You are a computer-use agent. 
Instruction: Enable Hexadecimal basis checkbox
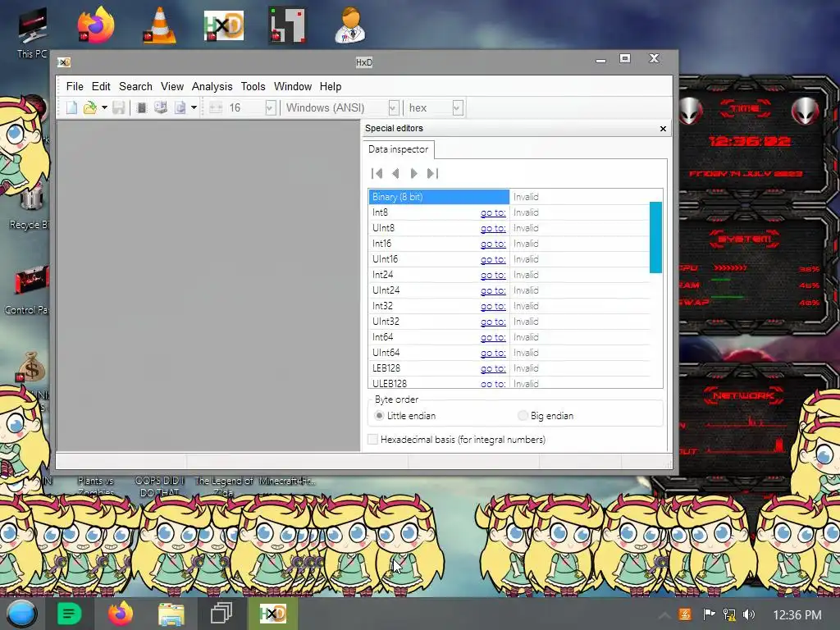point(373,440)
